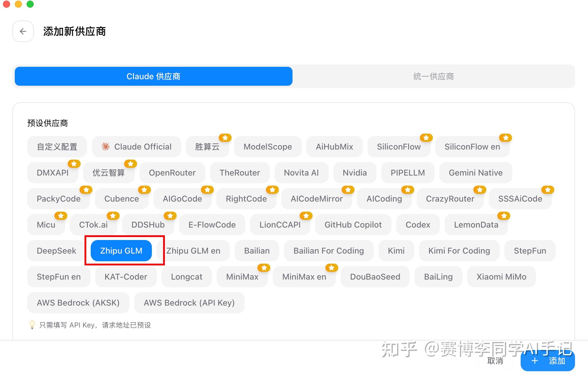The width and height of the screenshot is (588, 373).
Task: Select the AWS Bedrock (API Key) preset
Action: click(189, 303)
